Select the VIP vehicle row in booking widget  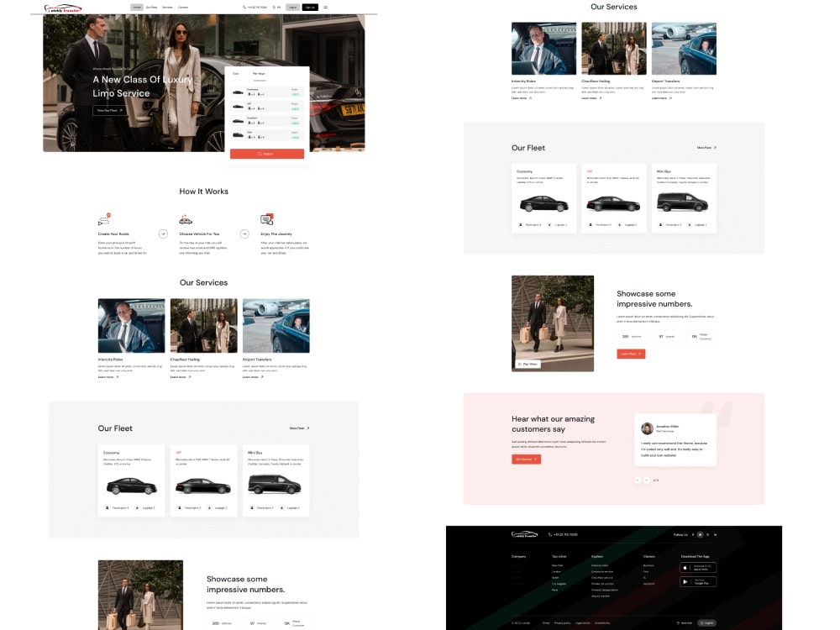tap(267, 107)
